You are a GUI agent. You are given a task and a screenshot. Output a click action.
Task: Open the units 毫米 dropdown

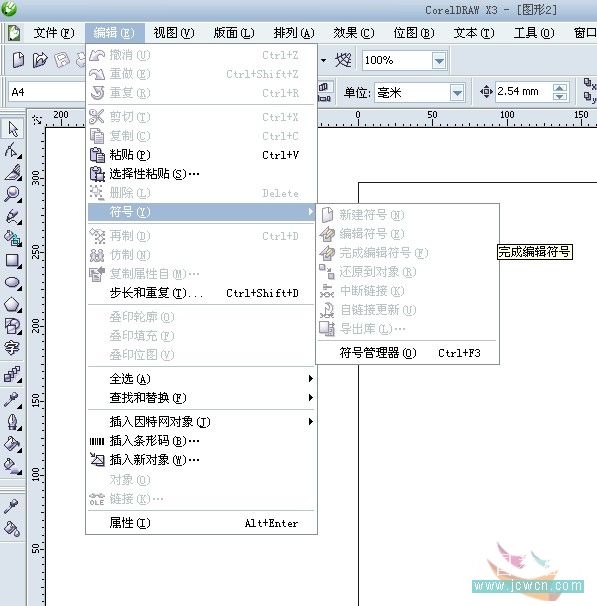click(457, 93)
